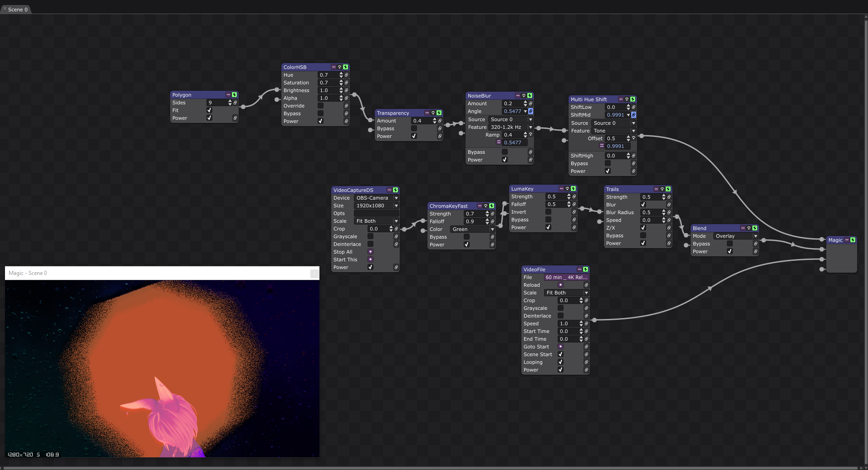Click the Stop All button in VideoCaptureDS
The height and width of the screenshot is (470, 868).
(370, 252)
